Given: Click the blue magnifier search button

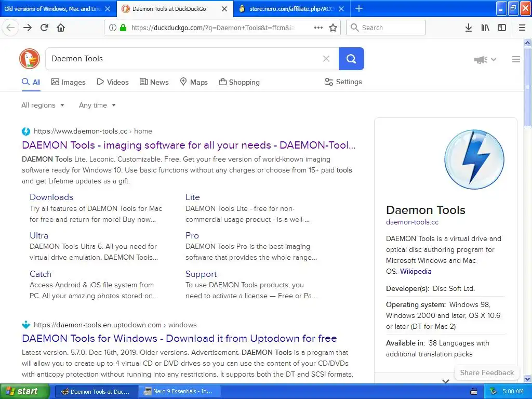Looking at the screenshot, I should click(x=351, y=59).
